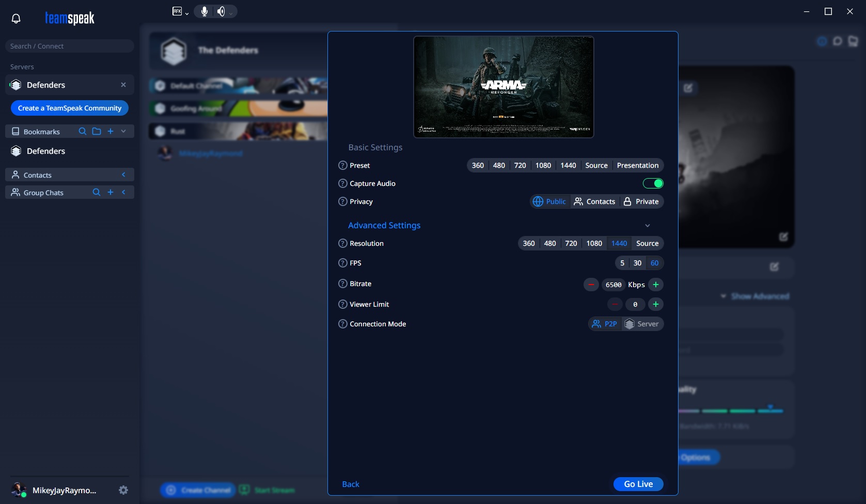Set FPS to 30
The width and height of the screenshot is (866, 504).
pos(638,263)
